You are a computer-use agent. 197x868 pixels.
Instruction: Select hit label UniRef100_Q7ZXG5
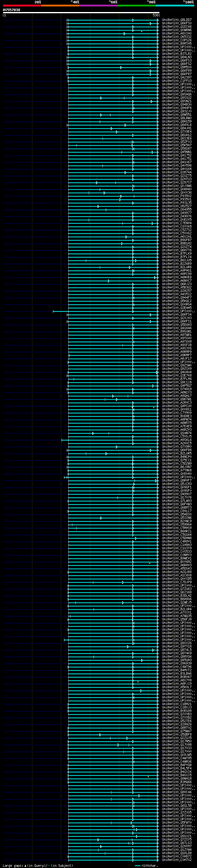pos(177,812)
